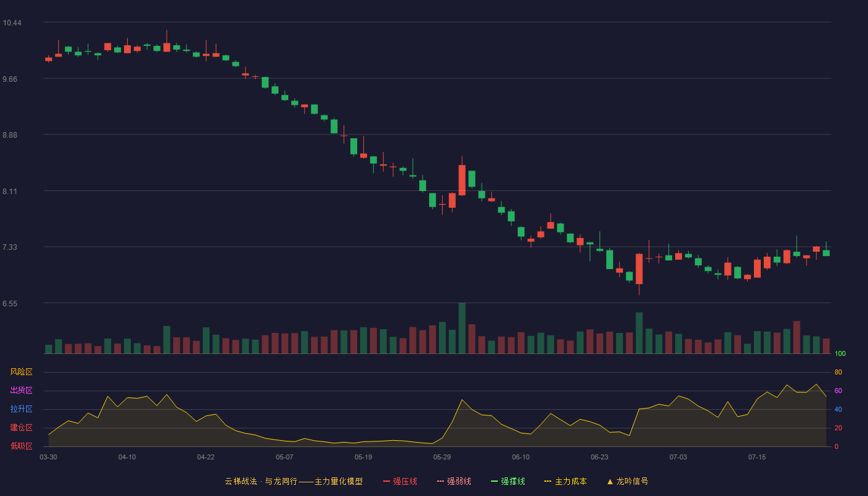The height and width of the screenshot is (496, 868).
Task: Toggle the 主力成本 dotted legend icon
Action: coord(548,481)
